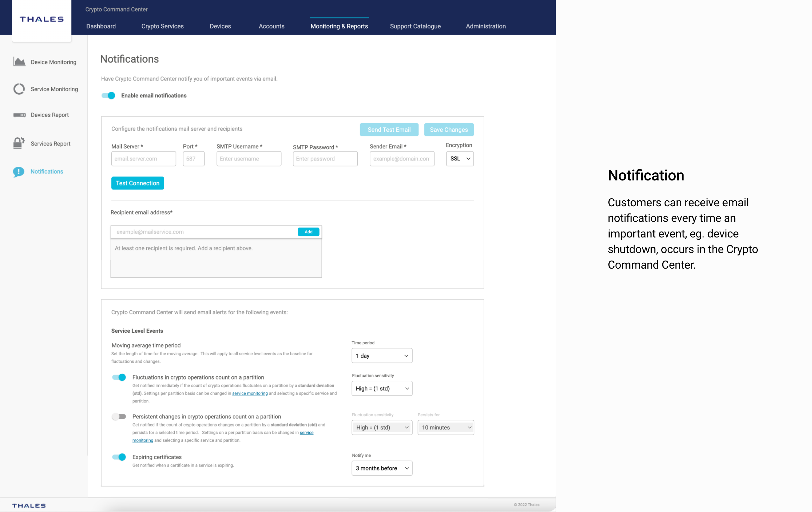
Task: Toggle Enable email notifications switch
Action: 109,95
